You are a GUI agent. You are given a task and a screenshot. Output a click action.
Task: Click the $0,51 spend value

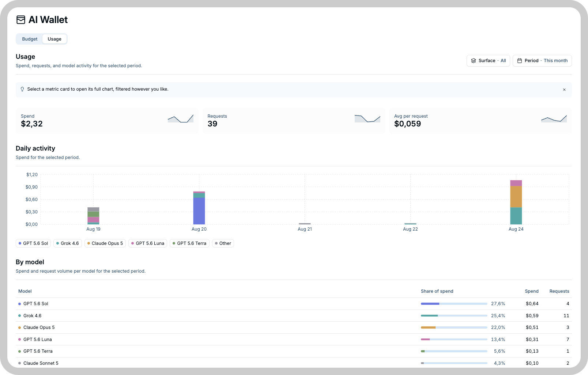tap(532, 327)
